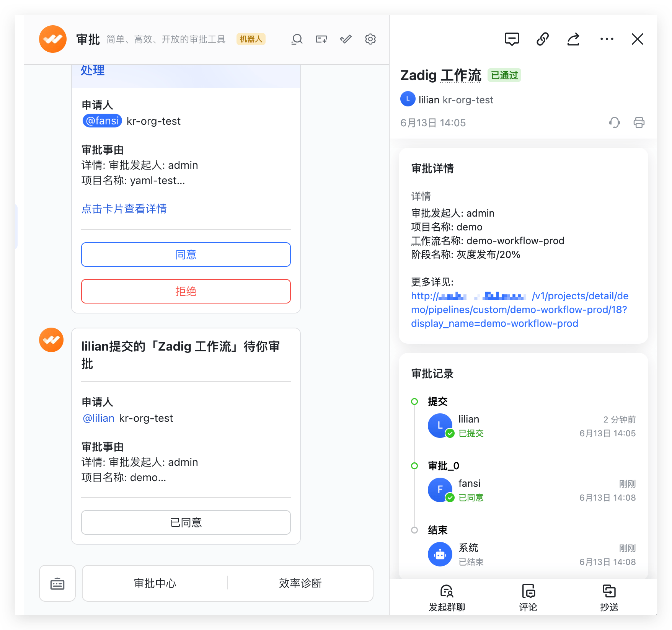Click the system robot avatar in 结束 record
This screenshot has height=630, width=672.
[x=440, y=554]
